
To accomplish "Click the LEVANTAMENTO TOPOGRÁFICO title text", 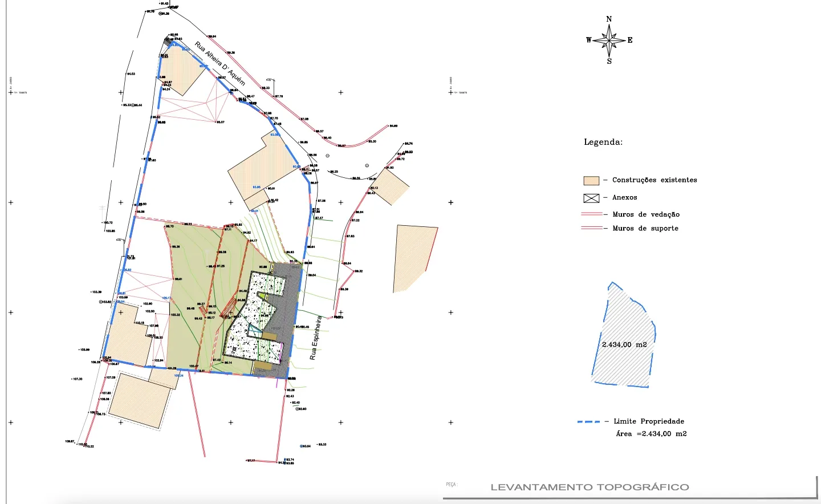I will (x=590, y=487).
